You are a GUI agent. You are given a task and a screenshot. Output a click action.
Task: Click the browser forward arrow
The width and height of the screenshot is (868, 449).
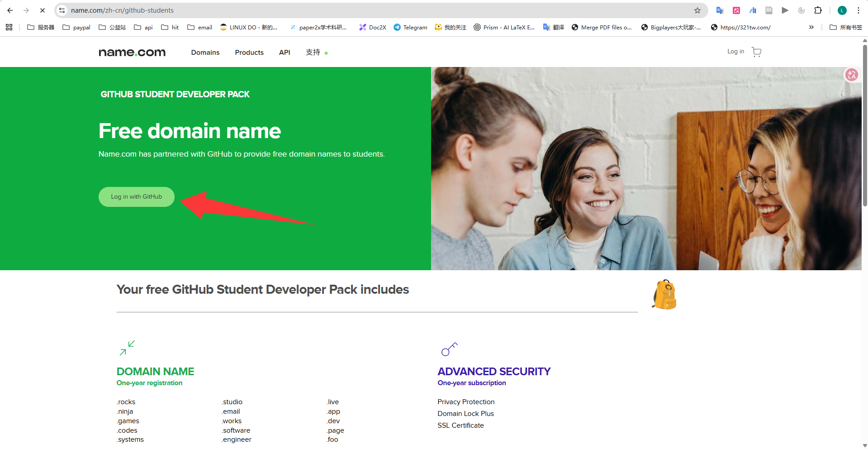point(26,10)
